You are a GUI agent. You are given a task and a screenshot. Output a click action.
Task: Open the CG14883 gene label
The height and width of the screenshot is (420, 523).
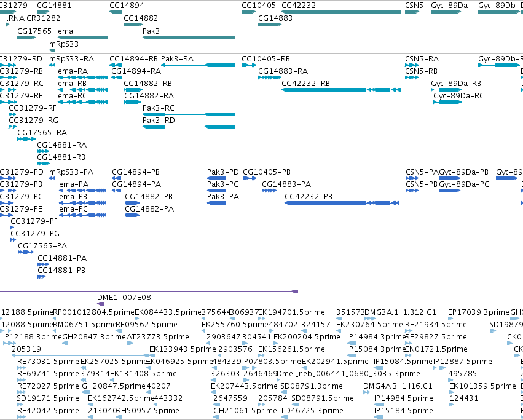click(x=275, y=18)
